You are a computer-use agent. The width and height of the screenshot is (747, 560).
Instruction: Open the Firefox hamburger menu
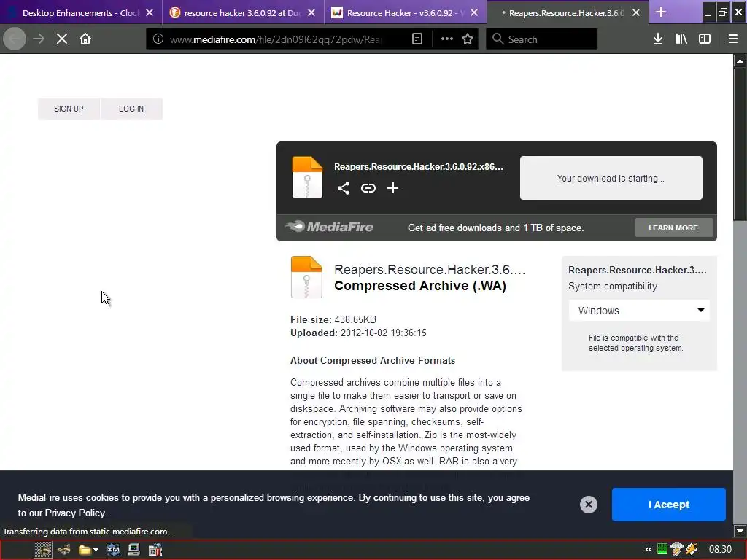click(x=733, y=39)
